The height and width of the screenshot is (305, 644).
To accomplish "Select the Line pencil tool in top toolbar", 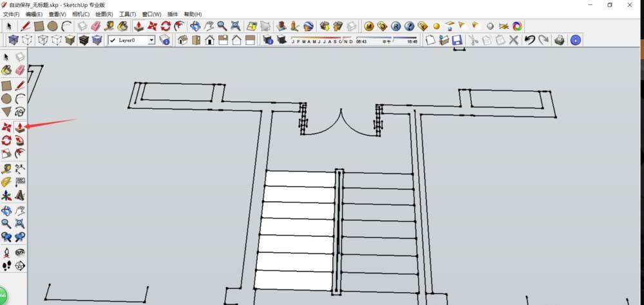I will (26, 26).
